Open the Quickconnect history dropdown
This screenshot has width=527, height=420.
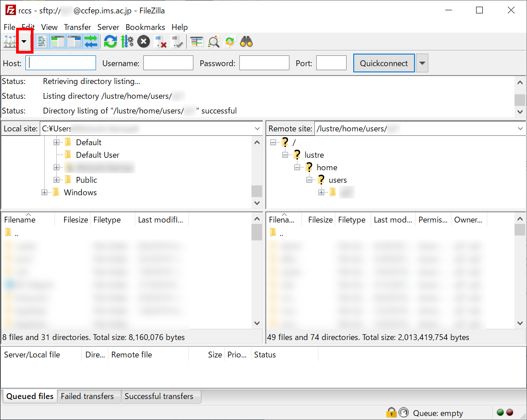[x=422, y=63]
